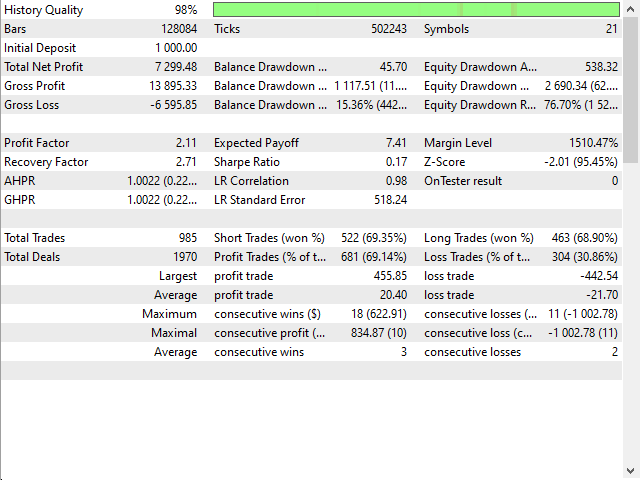Screen dimensions: 640x480
Task: Select Expected Payoff value 7.41
Action: pyautogui.click(x=396, y=143)
